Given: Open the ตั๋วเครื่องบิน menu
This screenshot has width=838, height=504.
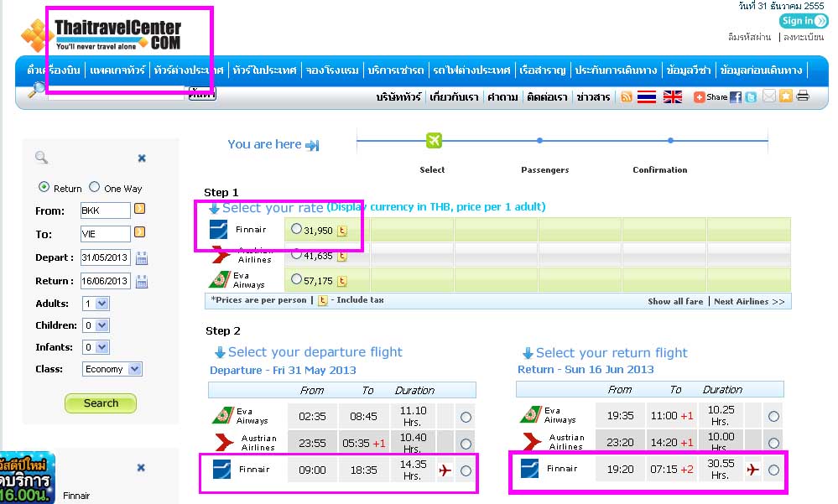Looking at the screenshot, I should pyautogui.click(x=54, y=70).
